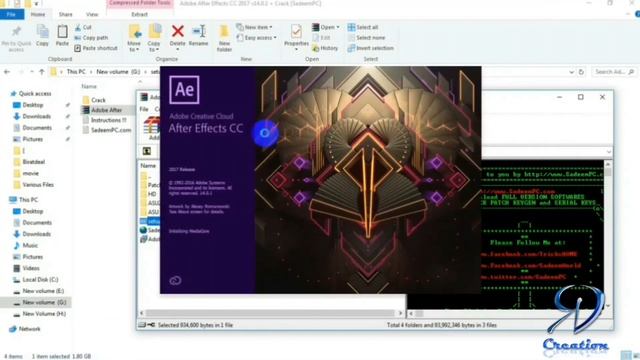640x360 pixels.
Task: Expand the address bar history dropdown
Action: 571,72
